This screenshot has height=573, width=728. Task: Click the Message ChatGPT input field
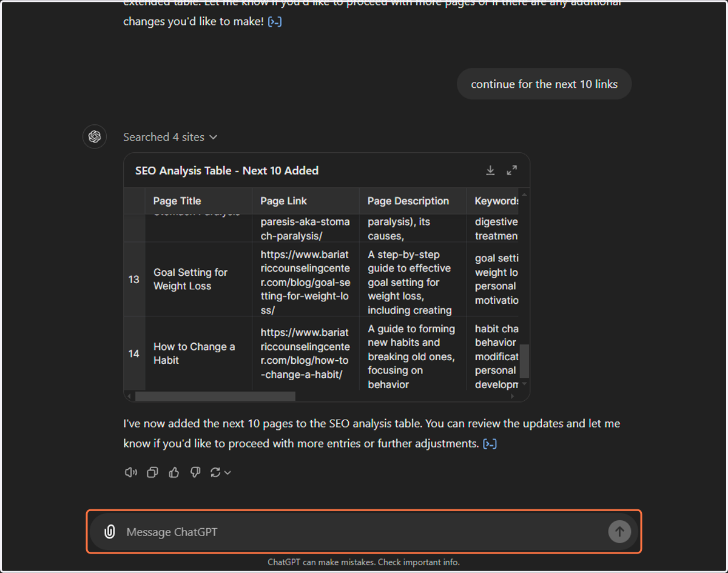(x=364, y=532)
